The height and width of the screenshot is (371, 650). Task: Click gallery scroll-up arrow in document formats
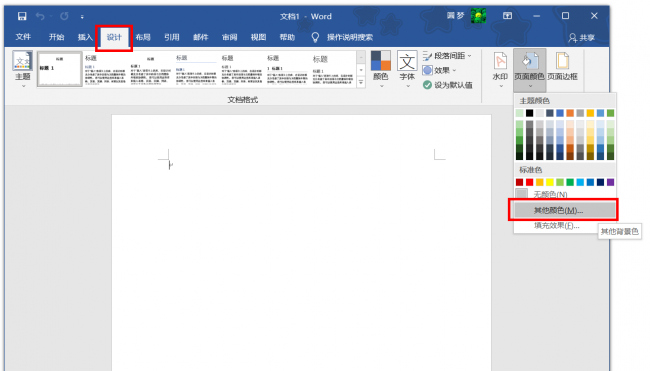click(361, 56)
